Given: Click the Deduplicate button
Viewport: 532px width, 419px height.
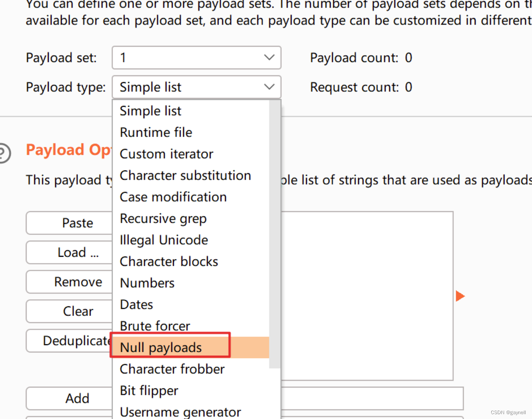Looking at the screenshot, I should click(69, 341).
